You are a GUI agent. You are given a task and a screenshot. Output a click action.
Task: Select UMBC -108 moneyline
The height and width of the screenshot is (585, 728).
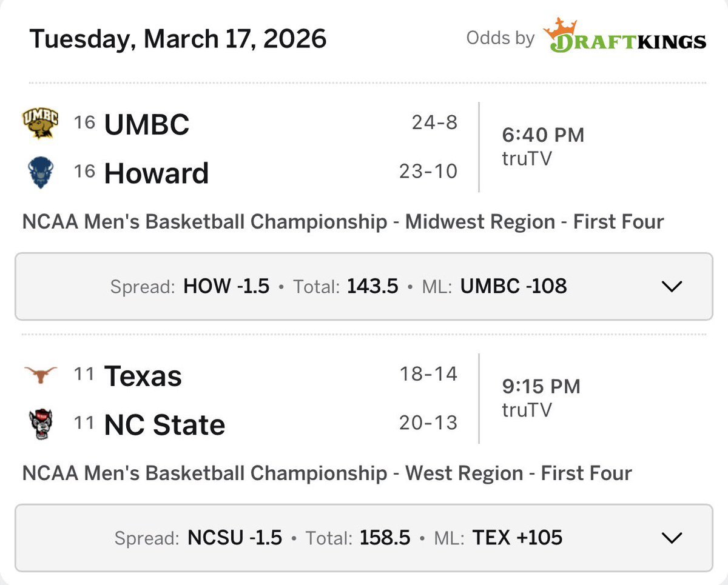(513, 286)
